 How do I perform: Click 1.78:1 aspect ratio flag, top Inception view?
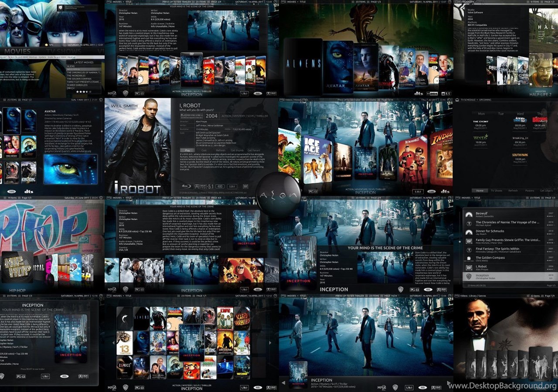(244, 94)
